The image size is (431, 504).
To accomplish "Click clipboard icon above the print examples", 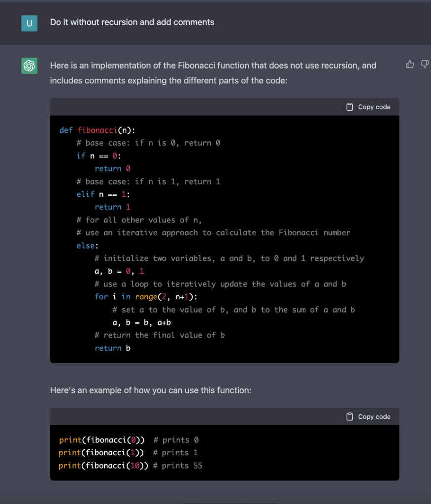I will [350, 416].
